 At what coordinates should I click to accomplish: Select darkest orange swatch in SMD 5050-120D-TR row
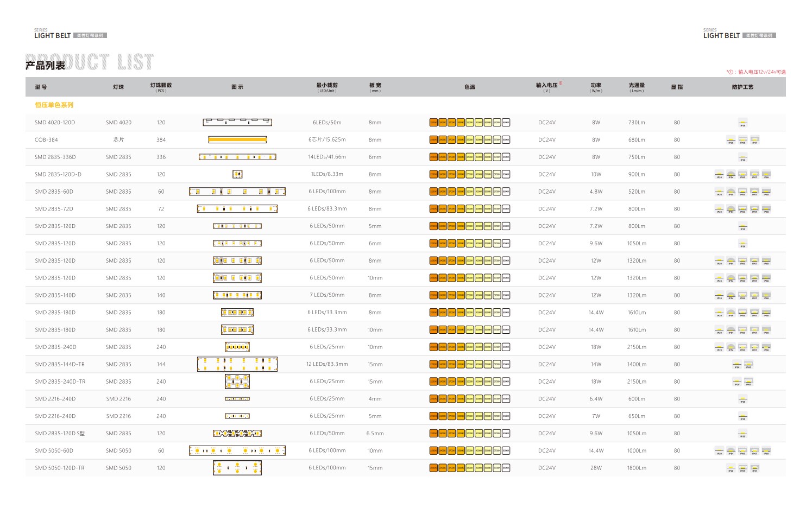pyautogui.click(x=433, y=468)
